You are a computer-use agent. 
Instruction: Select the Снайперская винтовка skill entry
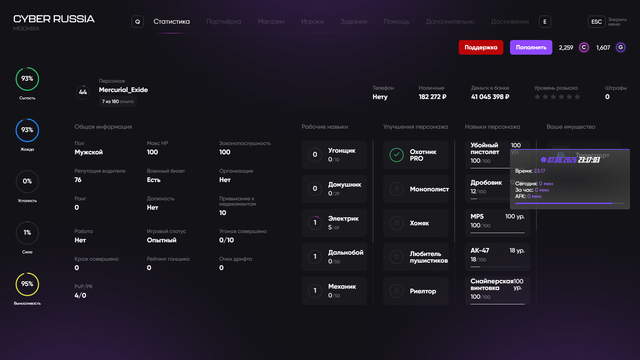click(x=498, y=291)
